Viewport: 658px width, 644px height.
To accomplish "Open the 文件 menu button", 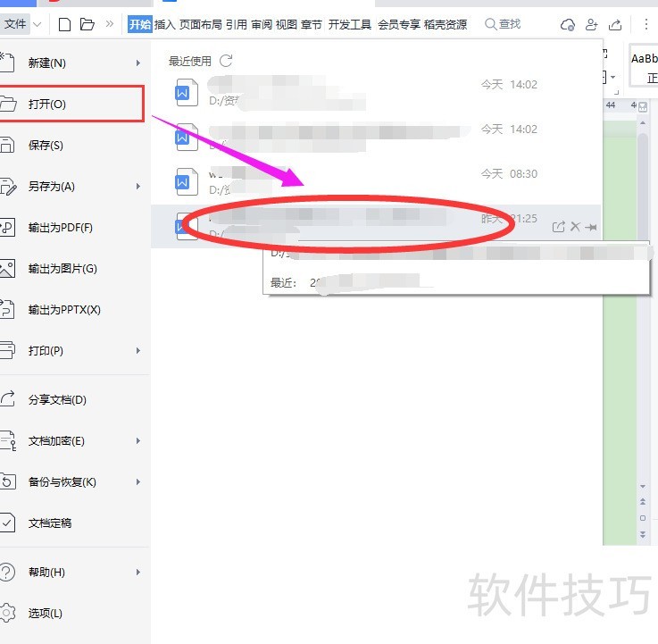I will pyautogui.click(x=15, y=24).
